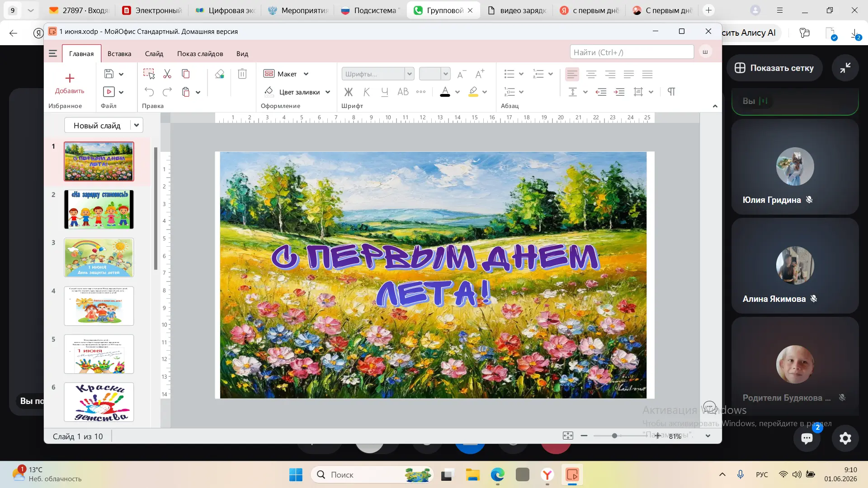Click the Добавить plus button
The width and height of the screenshot is (868, 488).
point(70,84)
